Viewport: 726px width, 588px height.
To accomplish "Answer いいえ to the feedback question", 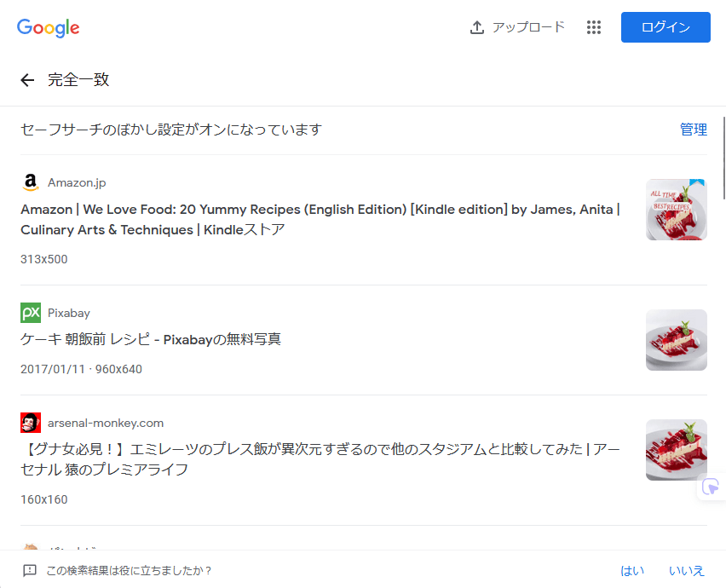I will click(687, 571).
